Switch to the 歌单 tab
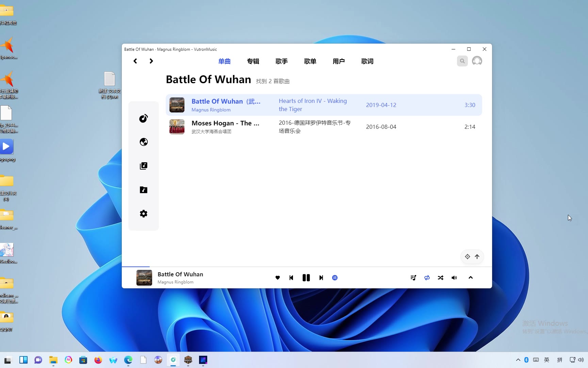Viewport: 588px width, 368px height. (x=310, y=61)
